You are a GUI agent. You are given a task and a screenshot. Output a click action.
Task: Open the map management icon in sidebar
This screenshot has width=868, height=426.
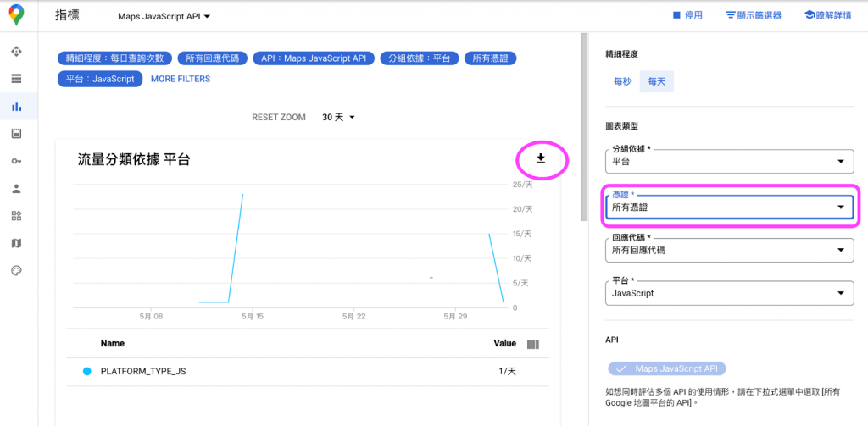(17, 243)
